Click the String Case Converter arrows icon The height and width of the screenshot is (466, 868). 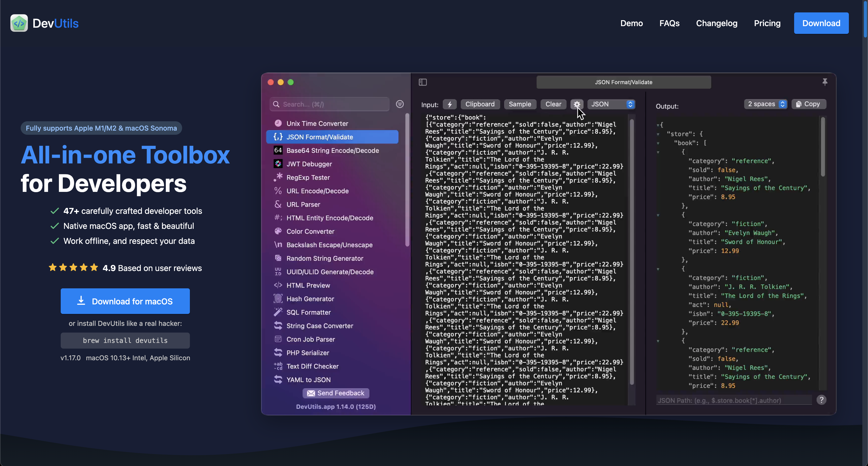(278, 325)
